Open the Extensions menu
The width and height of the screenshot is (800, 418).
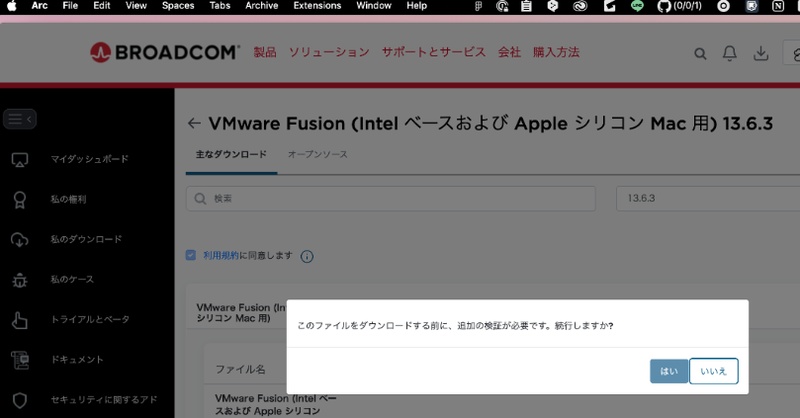coord(317,6)
